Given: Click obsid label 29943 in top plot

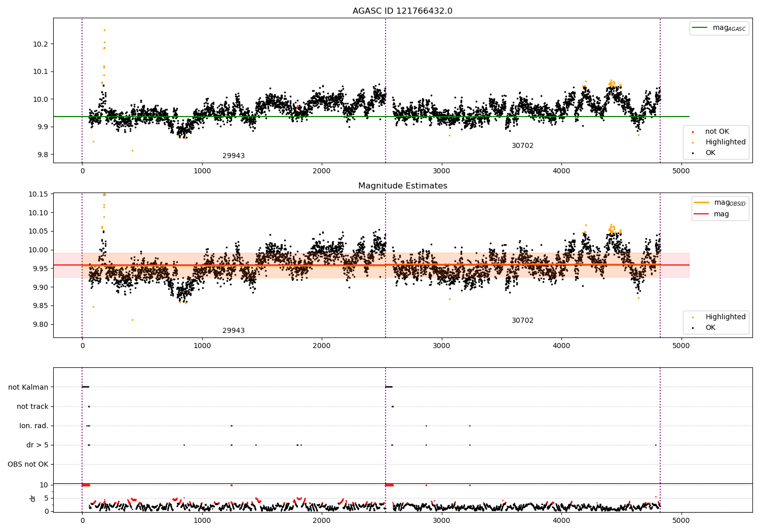Looking at the screenshot, I should coord(234,156).
